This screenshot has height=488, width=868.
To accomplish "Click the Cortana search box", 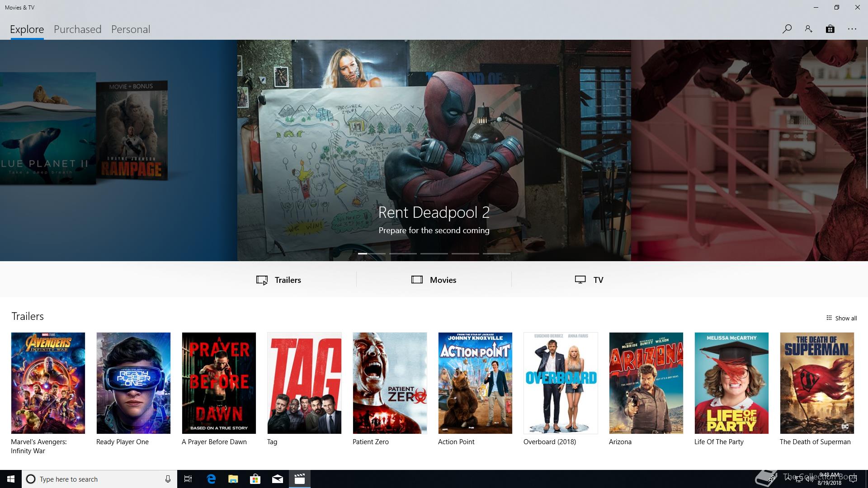I will coord(99,479).
